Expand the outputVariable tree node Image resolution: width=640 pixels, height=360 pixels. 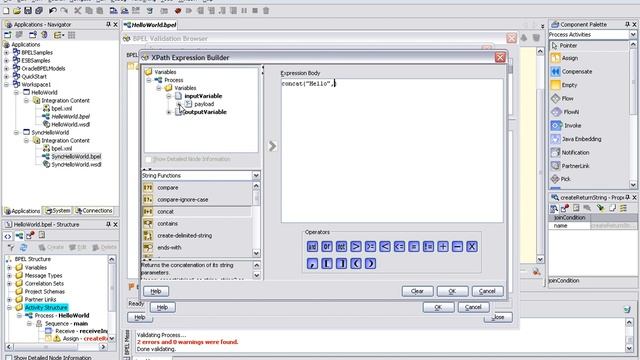(x=169, y=112)
